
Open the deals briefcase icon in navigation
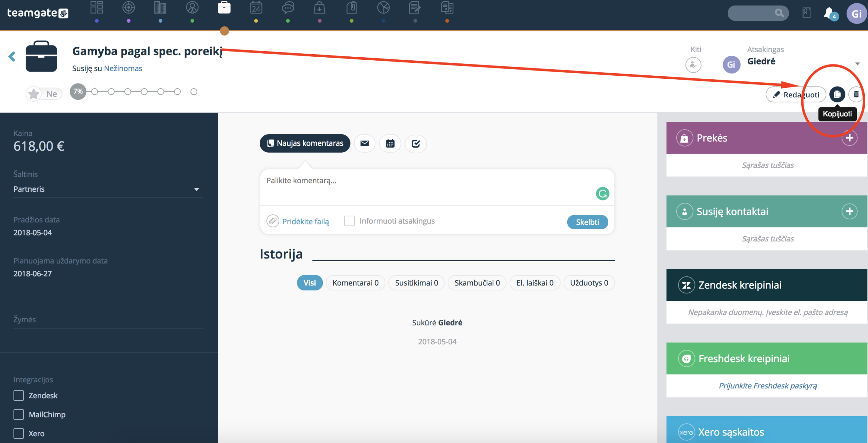click(x=224, y=7)
